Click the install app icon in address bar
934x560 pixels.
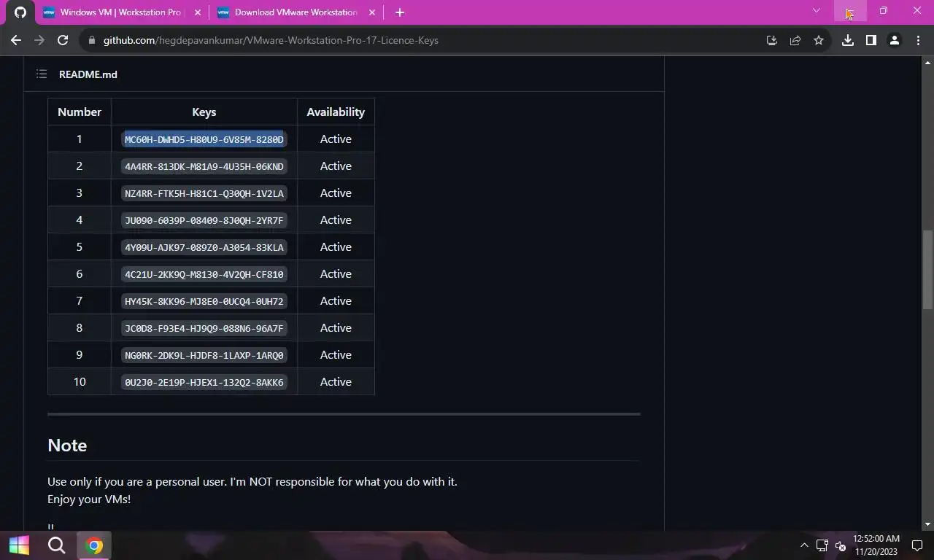772,40
